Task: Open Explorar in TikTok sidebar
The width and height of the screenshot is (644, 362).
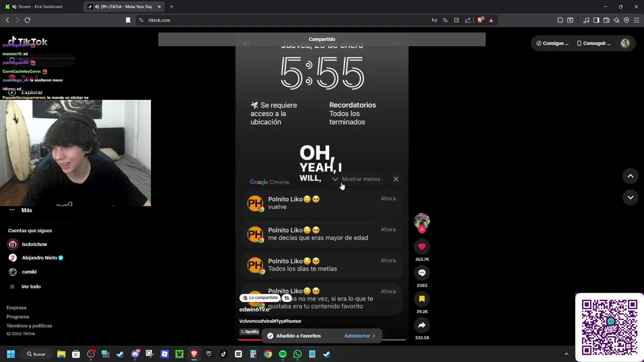Action: coord(32,93)
